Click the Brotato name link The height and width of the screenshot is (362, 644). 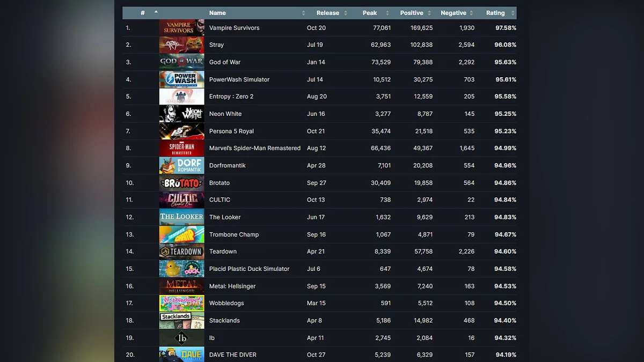pos(219,183)
